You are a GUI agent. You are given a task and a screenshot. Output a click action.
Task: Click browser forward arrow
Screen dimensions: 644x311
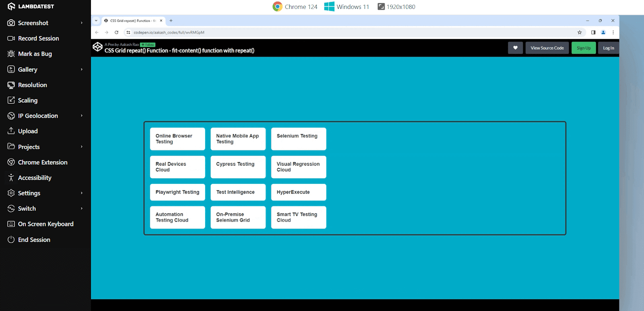pyautogui.click(x=107, y=32)
